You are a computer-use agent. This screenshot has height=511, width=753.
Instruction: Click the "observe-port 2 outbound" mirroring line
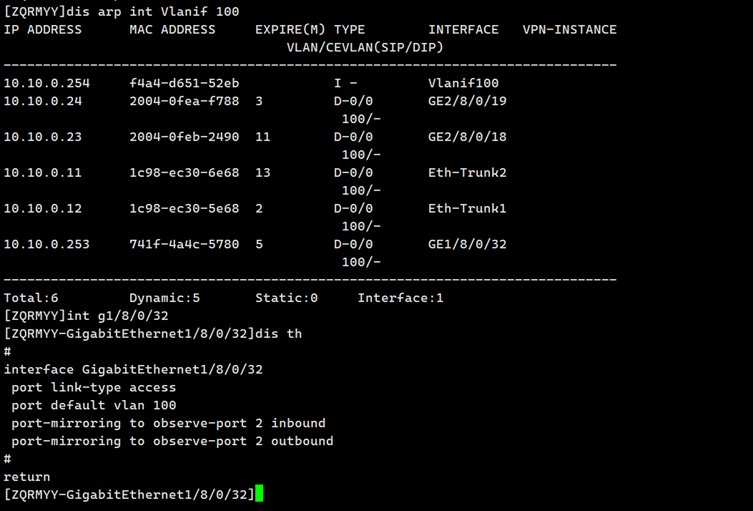coord(172,441)
